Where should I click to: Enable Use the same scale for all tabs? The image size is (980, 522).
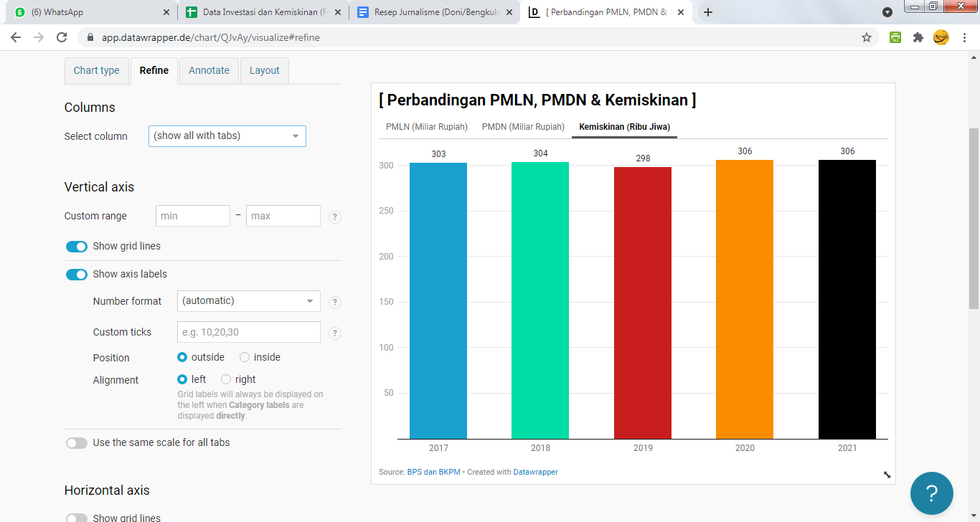click(77, 443)
